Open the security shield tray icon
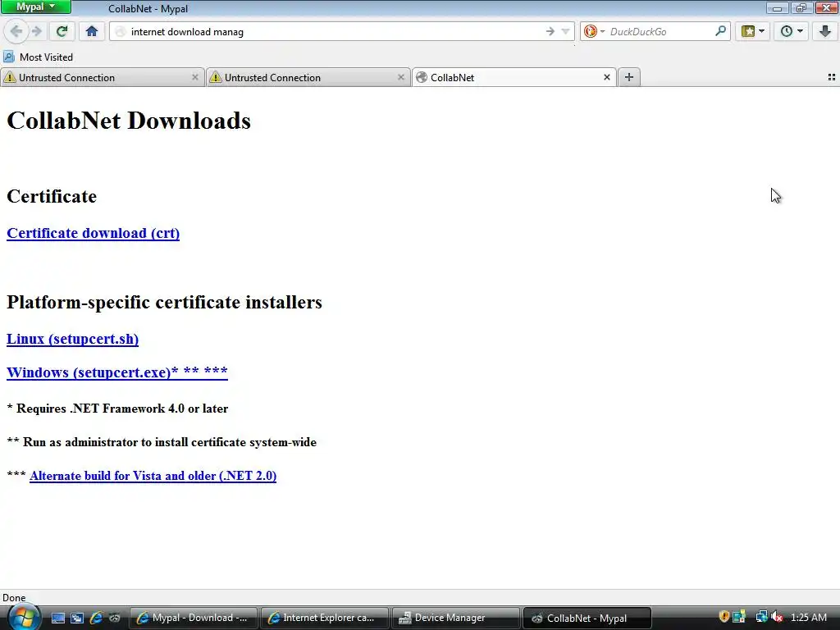The image size is (840, 630). tap(724, 617)
